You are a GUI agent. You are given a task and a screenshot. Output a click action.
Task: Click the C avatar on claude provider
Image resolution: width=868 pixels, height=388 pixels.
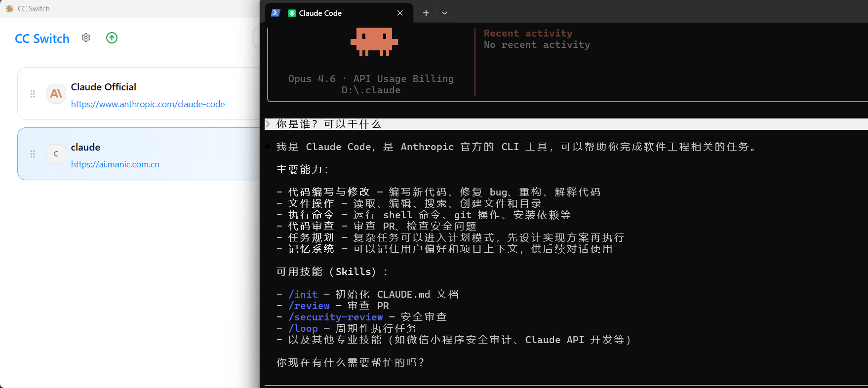point(56,154)
